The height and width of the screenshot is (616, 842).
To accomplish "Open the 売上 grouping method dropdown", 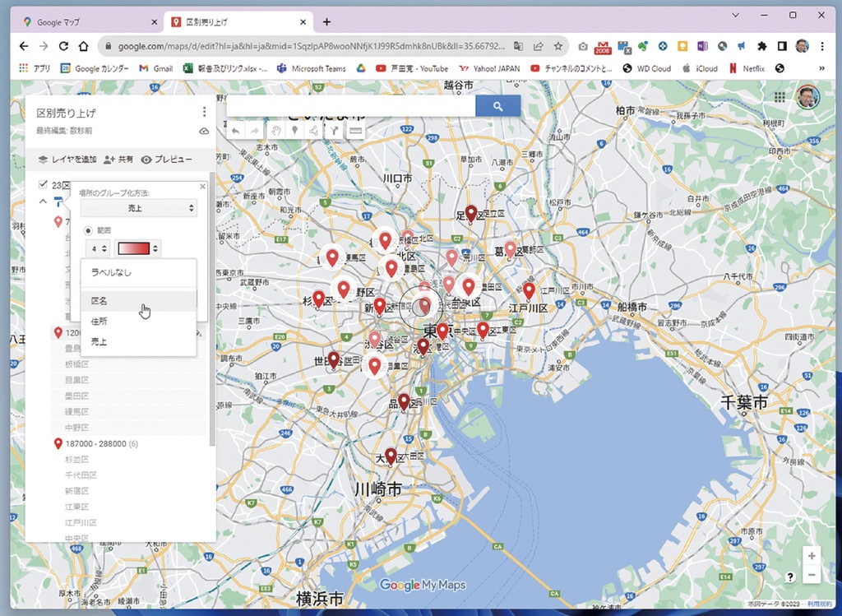I will point(138,208).
